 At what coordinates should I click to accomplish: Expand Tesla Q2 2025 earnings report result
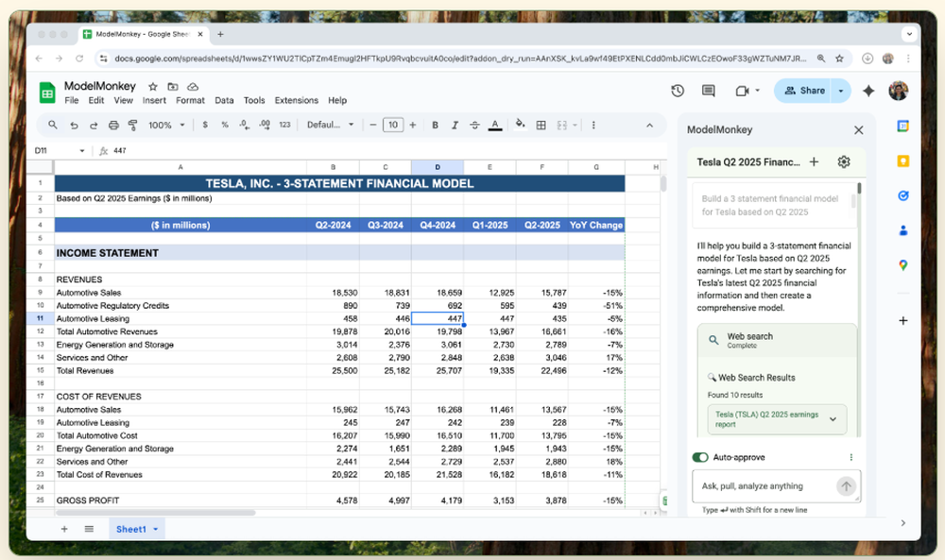(x=833, y=419)
